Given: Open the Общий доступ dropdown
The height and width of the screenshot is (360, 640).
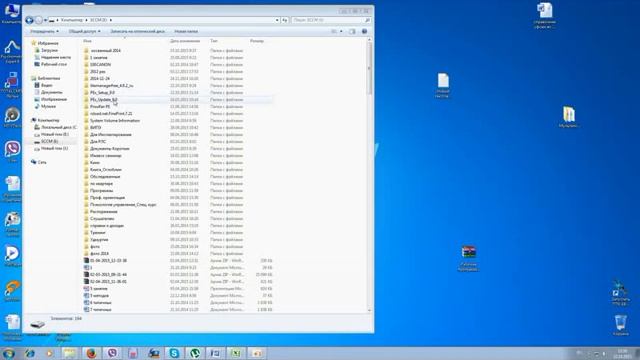Looking at the screenshot, I should [x=84, y=31].
